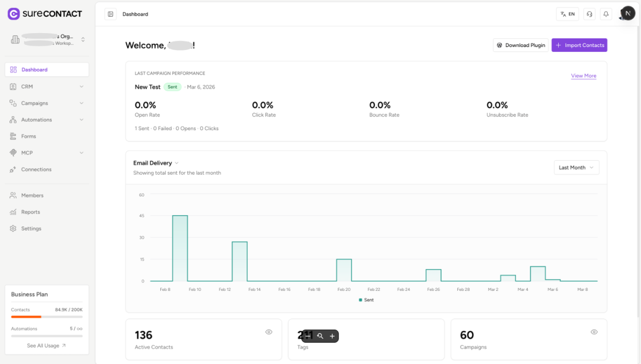Open the notifications bell
This screenshot has height=364, width=641.
tap(606, 14)
